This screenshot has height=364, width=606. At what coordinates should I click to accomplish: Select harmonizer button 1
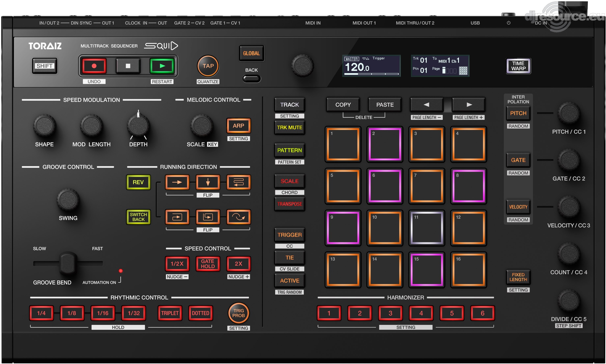(x=329, y=313)
